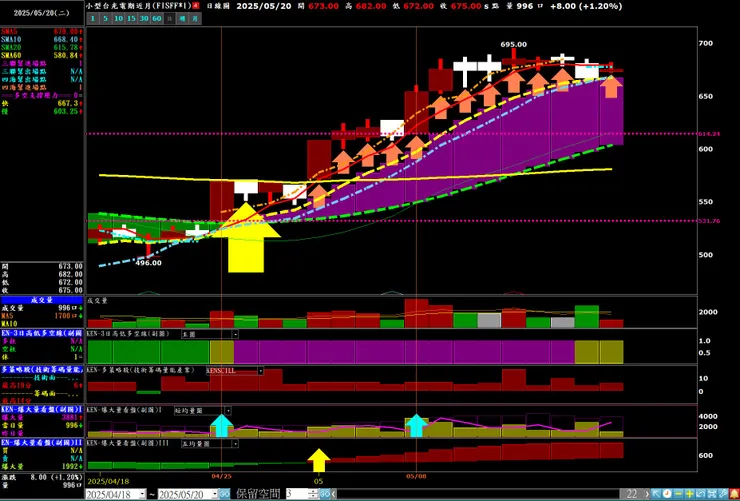Switch chart to 1-minute timeframe
The width and height of the screenshot is (740, 501).
93,18
